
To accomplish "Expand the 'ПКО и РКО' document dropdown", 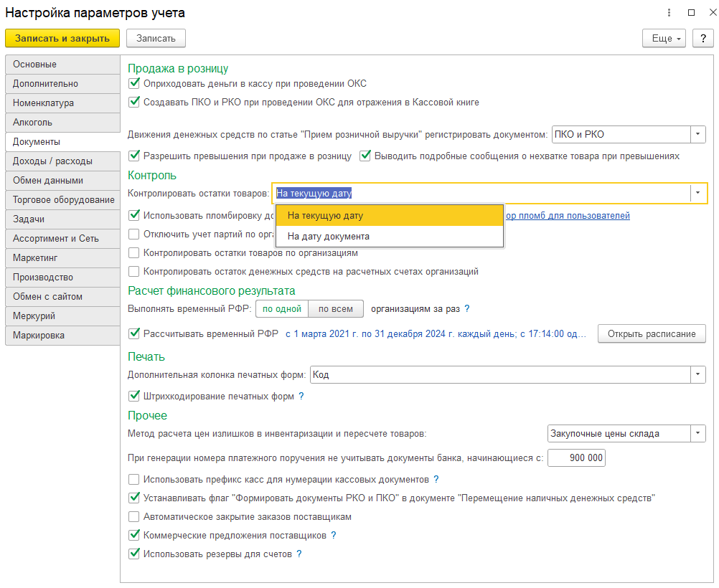I will tap(698, 134).
